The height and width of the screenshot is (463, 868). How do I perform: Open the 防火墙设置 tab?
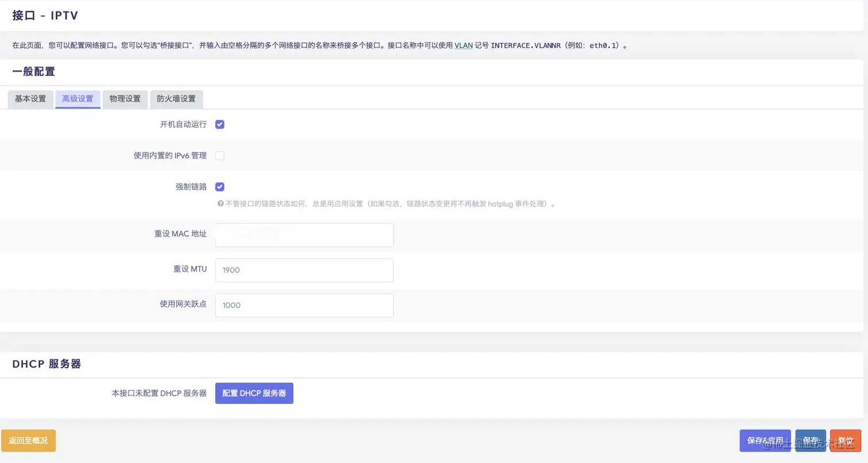pos(176,99)
